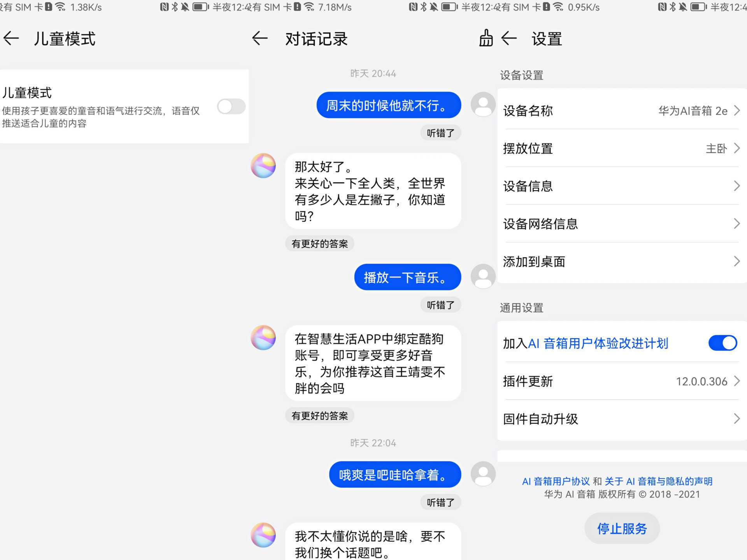Tap the 昨天 22:04 timestamp

coord(373,443)
